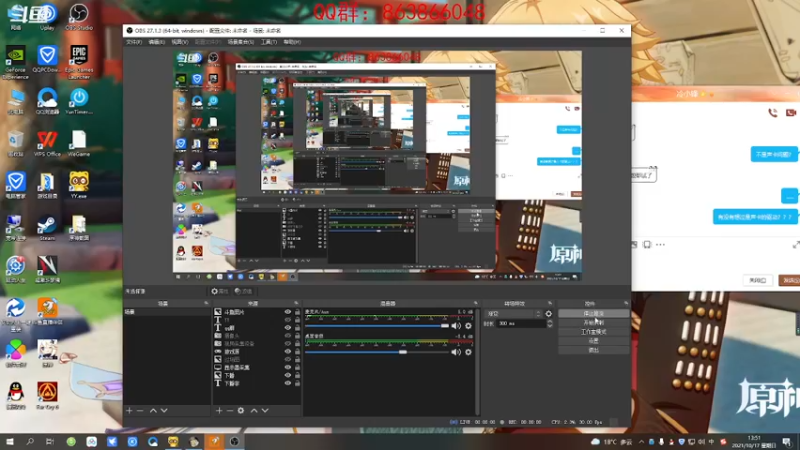
Task: Select the YY.exe desktop icon
Action: (79, 185)
